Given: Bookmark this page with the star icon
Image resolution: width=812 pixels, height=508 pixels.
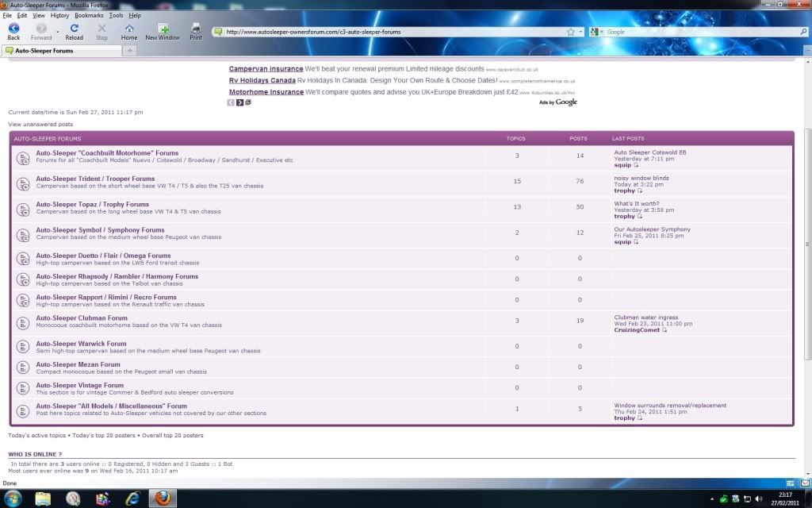Looking at the screenshot, I should [x=570, y=32].
